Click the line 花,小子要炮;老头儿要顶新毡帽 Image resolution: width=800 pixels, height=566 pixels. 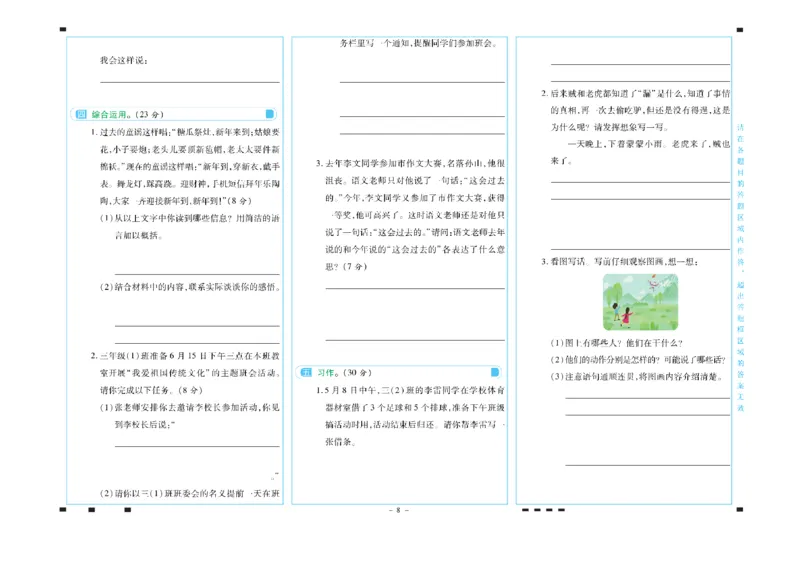click(190, 150)
